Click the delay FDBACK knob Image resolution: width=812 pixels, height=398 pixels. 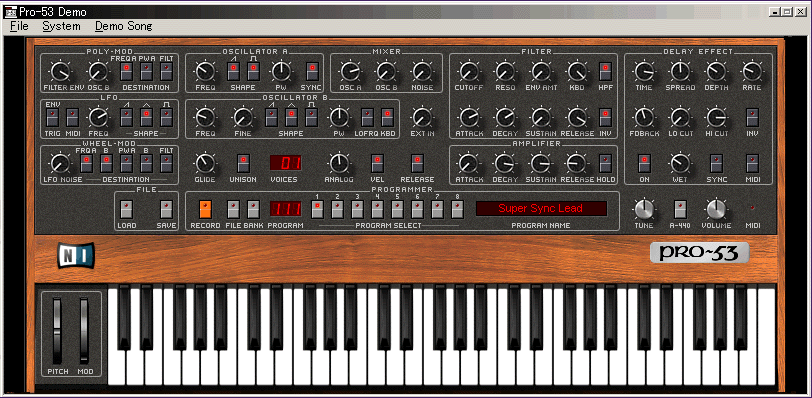pyautogui.click(x=644, y=117)
